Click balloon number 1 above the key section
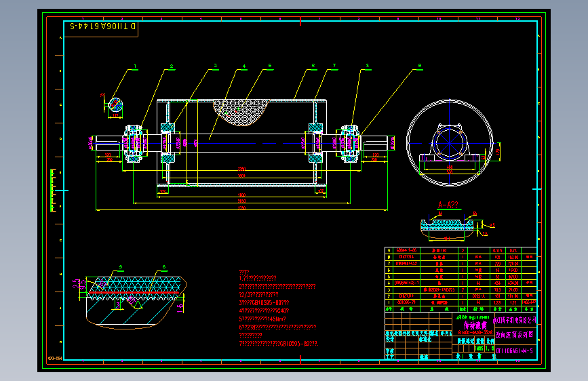 (135, 66)
